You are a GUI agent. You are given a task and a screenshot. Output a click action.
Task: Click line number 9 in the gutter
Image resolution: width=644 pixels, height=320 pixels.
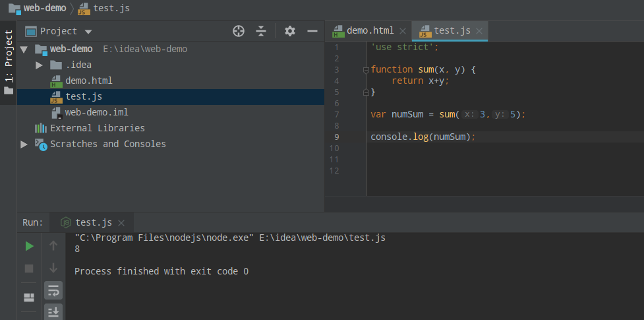337,137
